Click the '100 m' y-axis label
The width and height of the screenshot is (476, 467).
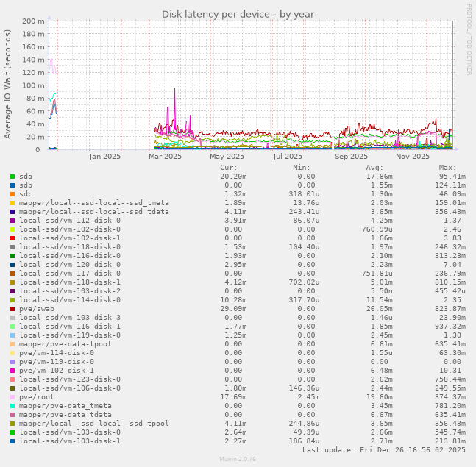(33, 85)
